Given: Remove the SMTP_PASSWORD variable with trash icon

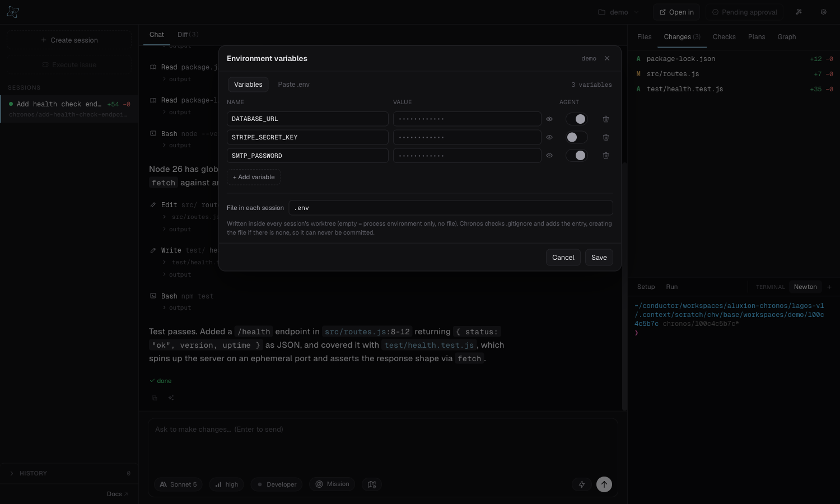Looking at the screenshot, I should pyautogui.click(x=606, y=156).
